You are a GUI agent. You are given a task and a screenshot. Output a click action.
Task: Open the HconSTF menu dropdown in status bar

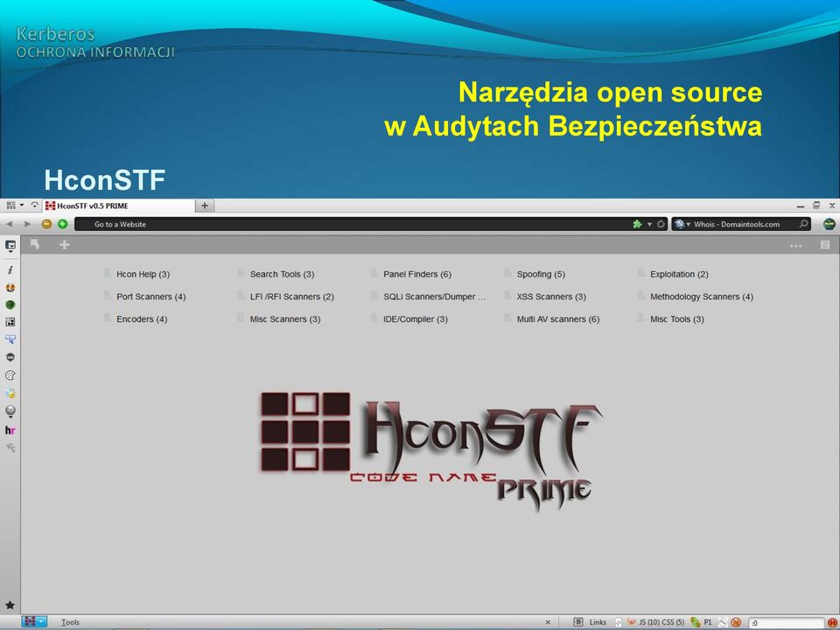click(x=34, y=621)
